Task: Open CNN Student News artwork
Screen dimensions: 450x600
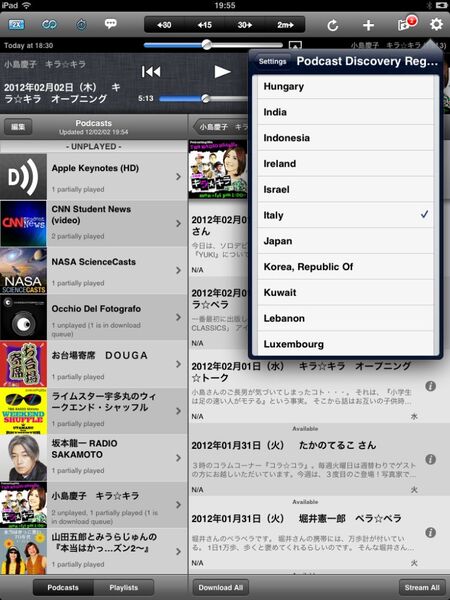Action: tap(23, 223)
